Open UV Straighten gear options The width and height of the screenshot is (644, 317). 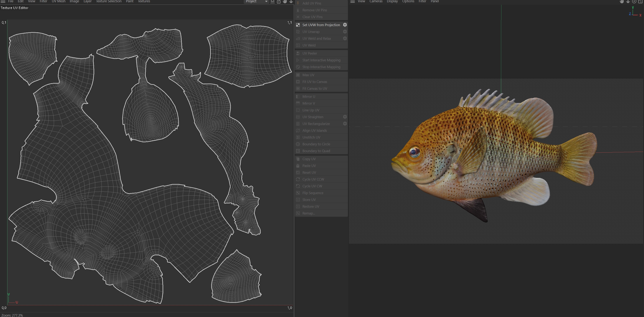click(345, 117)
